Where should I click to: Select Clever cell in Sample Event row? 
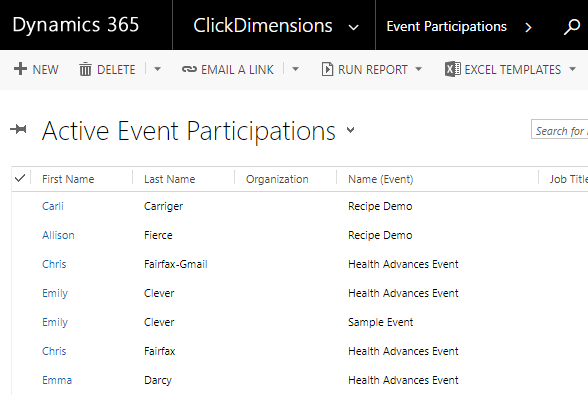[x=159, y=322]
